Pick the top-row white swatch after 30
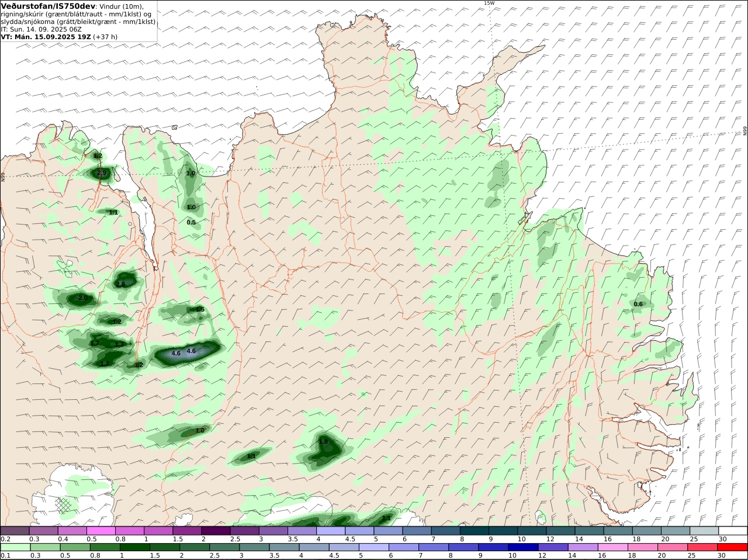Viewport: 748px width, 560px height. (733, 530)
